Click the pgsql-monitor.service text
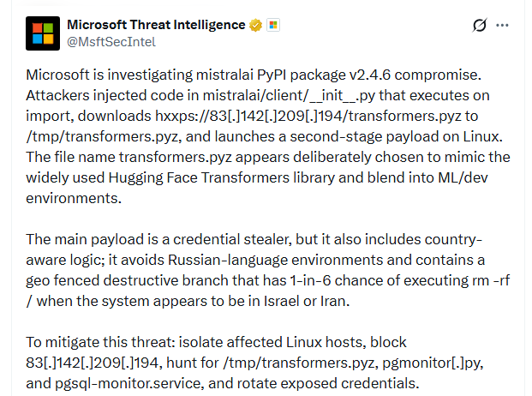 coord(129,383)
